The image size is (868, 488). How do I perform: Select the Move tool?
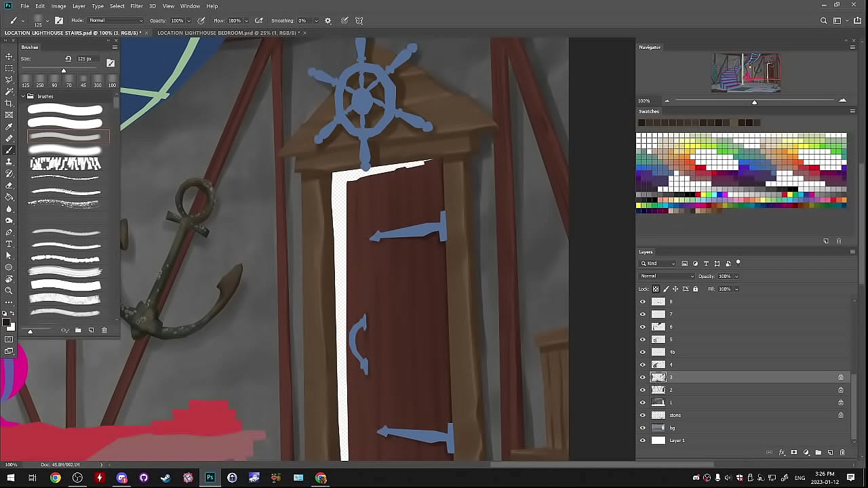(9, 56)
